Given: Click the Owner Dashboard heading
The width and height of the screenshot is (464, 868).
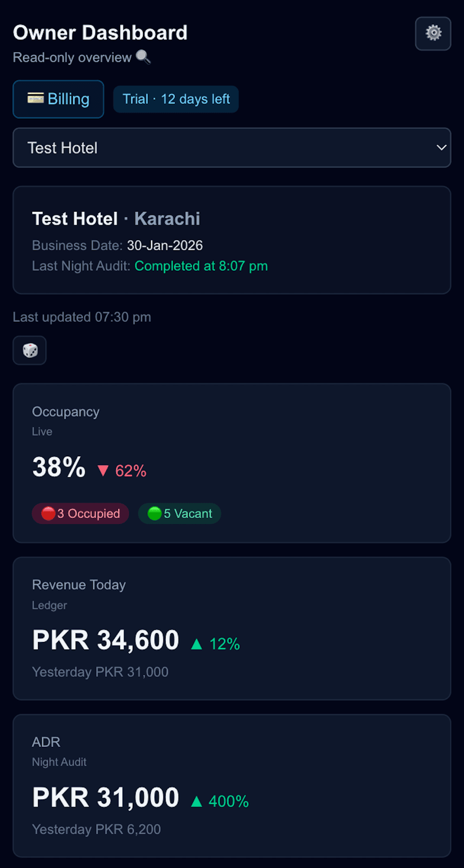Looking at the screenshot, I should (100, 32).
